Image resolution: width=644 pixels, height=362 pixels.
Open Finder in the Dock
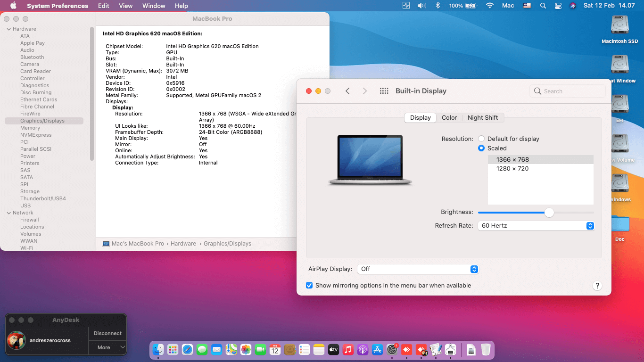point(158,349)
